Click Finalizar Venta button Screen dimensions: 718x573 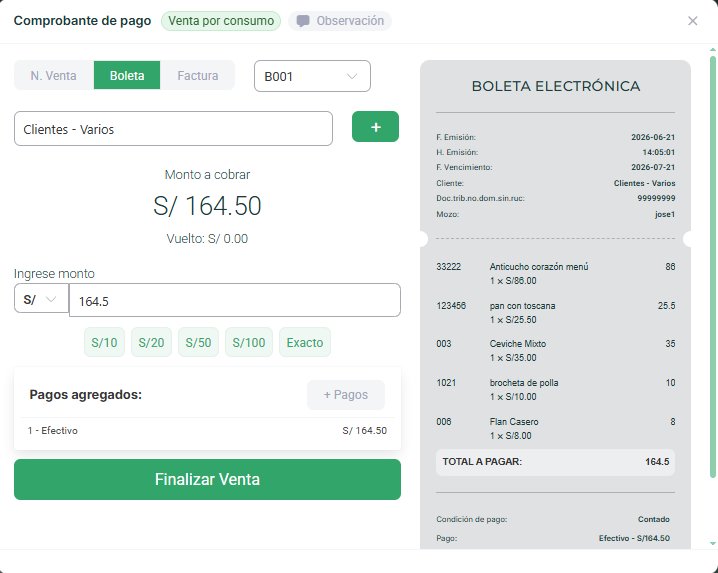207,480
